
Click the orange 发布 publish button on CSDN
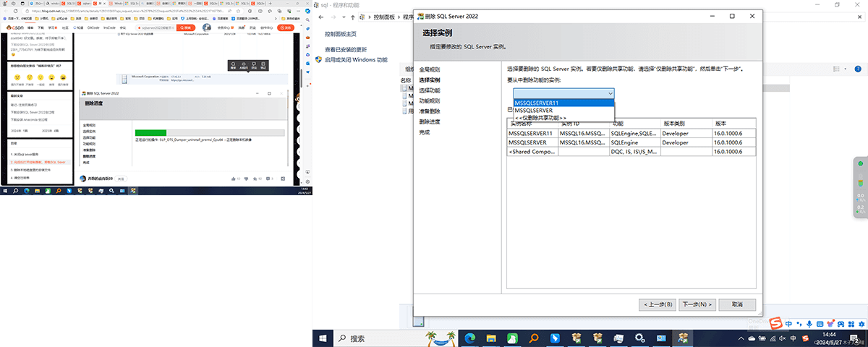pos(286,27)
